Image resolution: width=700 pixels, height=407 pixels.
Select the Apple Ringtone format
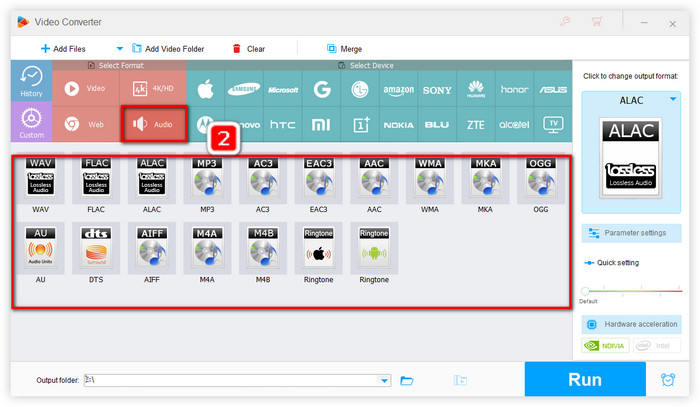coord(318,248)
